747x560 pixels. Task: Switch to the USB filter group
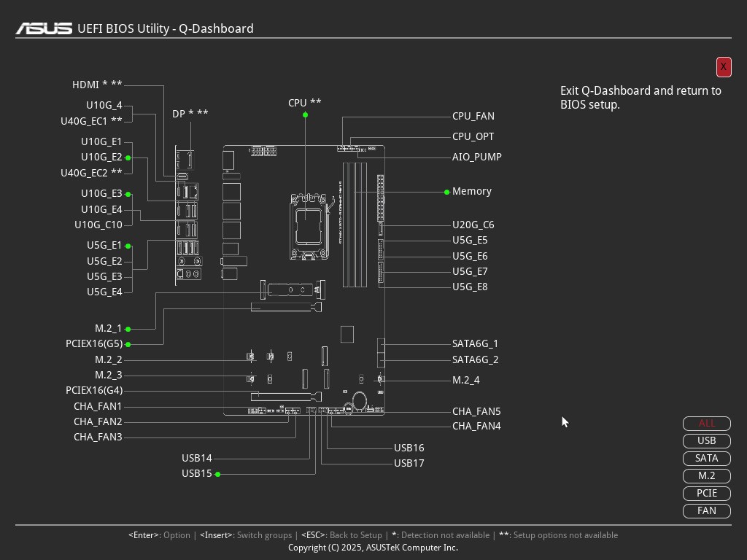coord(706,441)
